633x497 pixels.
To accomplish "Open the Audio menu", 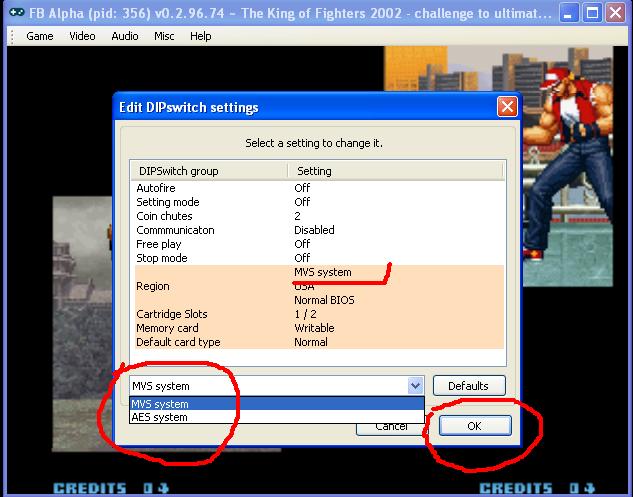I will 125,36.
